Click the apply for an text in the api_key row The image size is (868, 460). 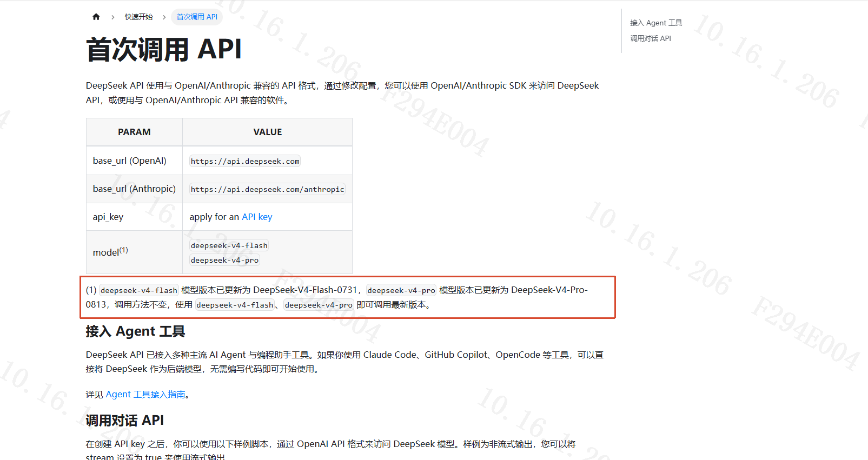point(214,217)
